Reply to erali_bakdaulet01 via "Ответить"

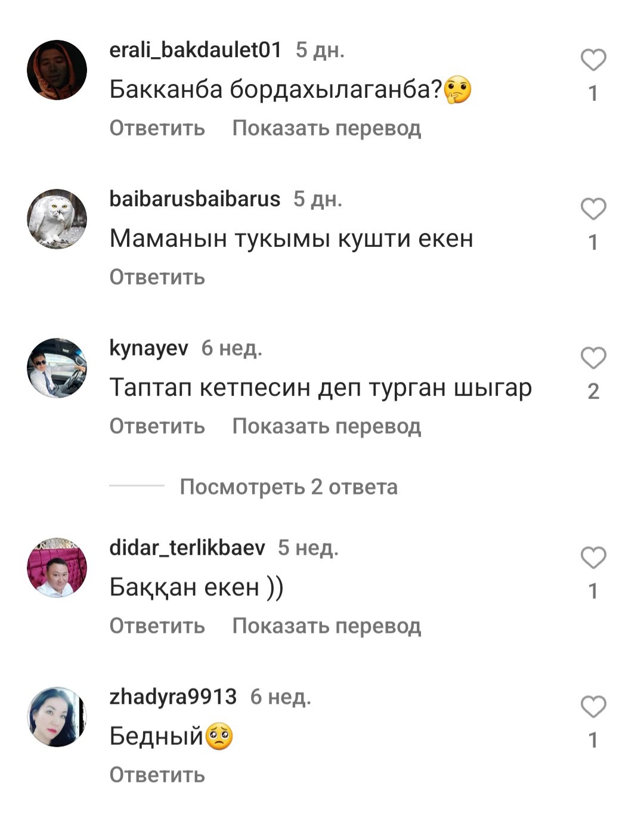click(x=157, y=128)
